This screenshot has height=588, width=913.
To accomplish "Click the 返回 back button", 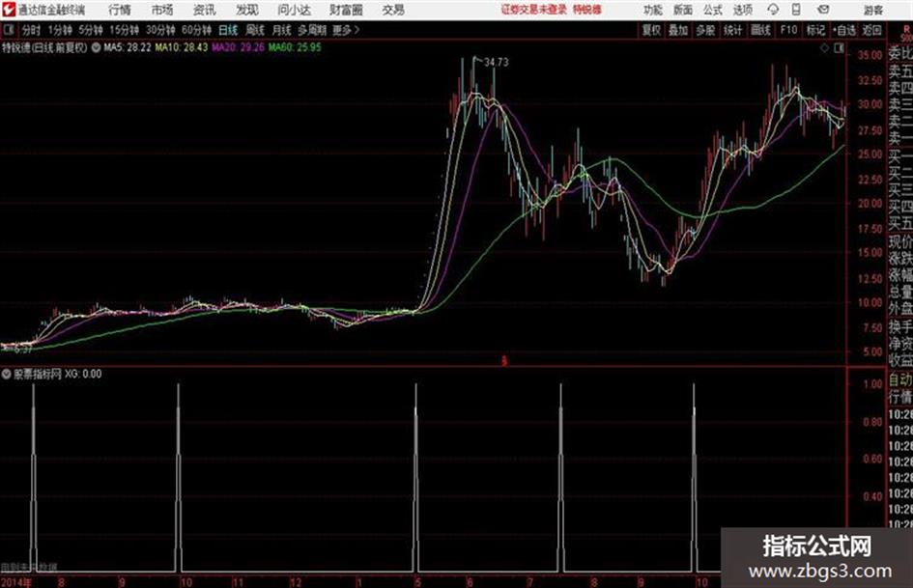I will (871, 30).
